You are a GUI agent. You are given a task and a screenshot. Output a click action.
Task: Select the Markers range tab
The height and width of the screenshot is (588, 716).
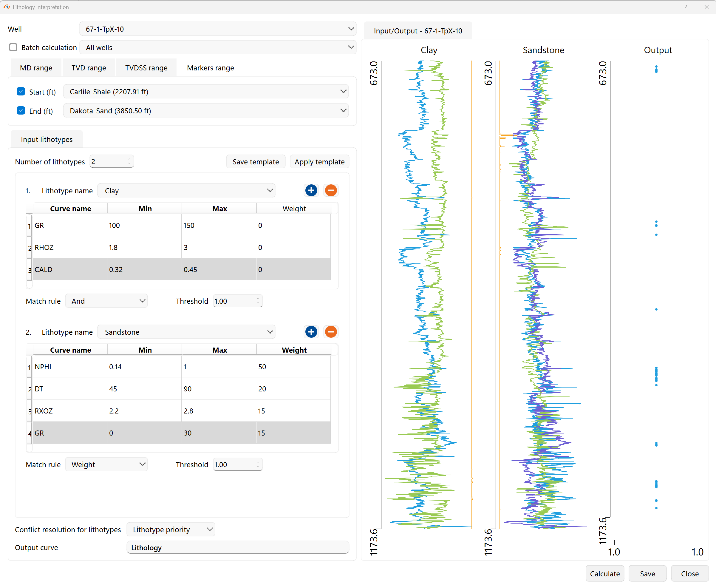click(x=211, y=68)
